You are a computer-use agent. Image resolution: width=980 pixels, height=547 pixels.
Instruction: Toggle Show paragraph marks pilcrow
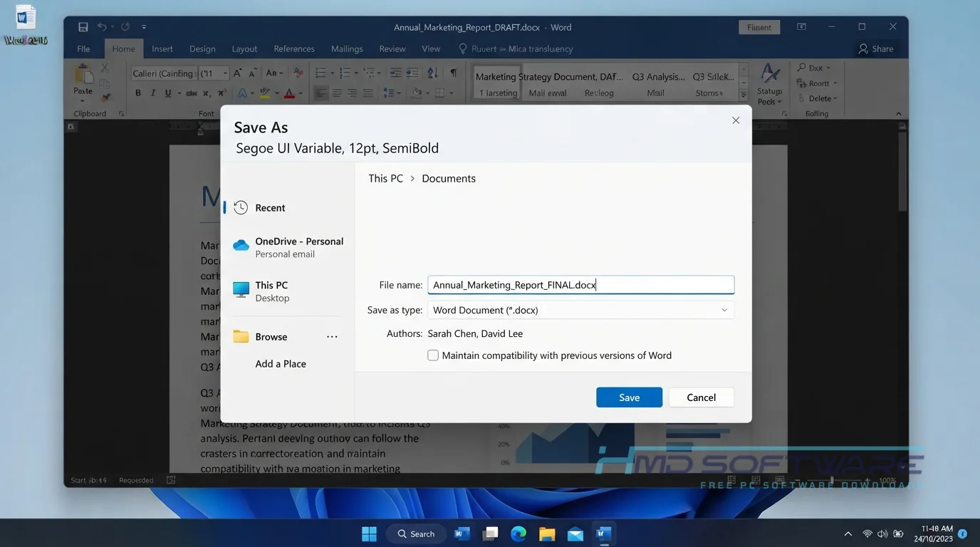tap(454, 73)
